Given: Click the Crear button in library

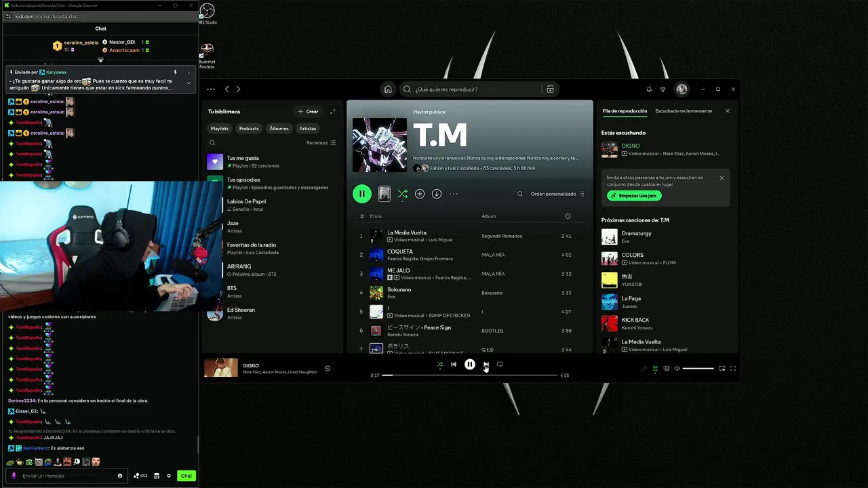Looking at the screenshot, I should tap(308, 111).
